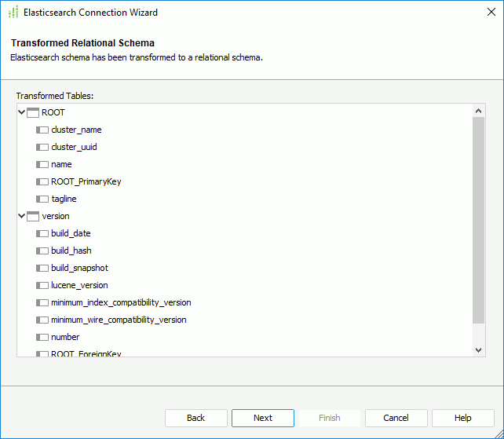Screen dimensions: 504x439
Task: Select the ROOT table label
Action: (53, 112)
